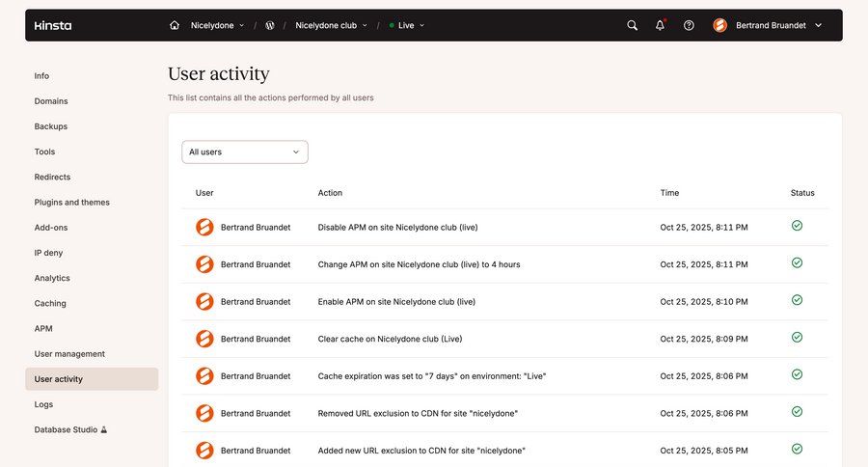Click user avatar in the Change APM row
868x467 pixels.
204,264
